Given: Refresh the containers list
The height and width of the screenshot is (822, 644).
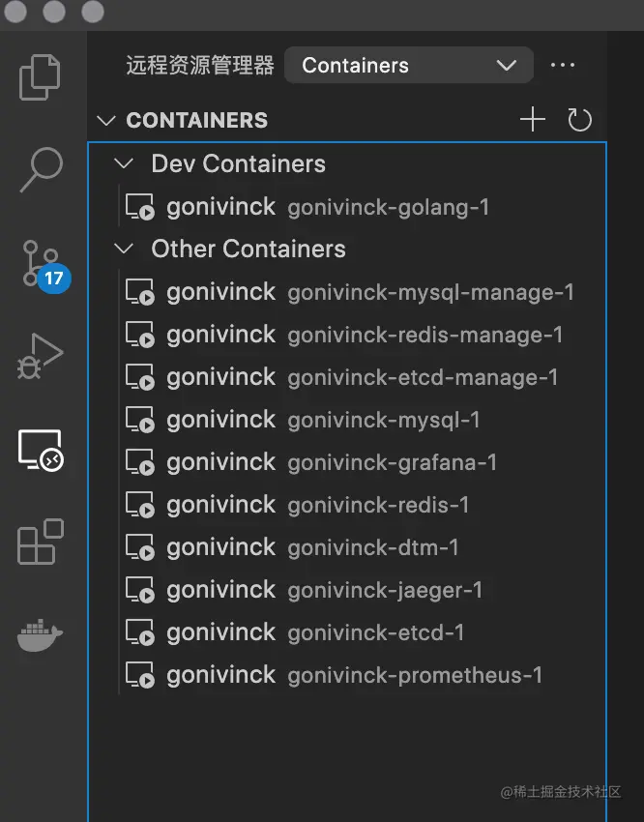Looking at the screenshot, I should point(579,120).
